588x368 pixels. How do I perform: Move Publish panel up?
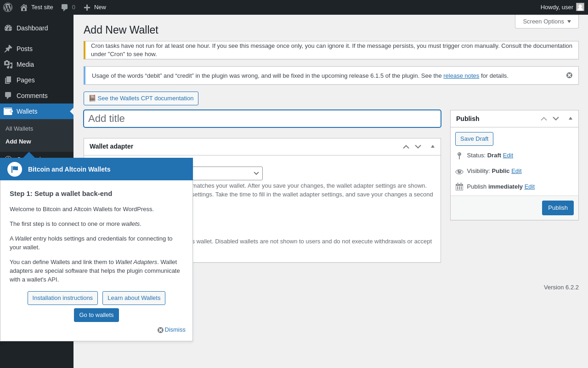tap(544, 119)
